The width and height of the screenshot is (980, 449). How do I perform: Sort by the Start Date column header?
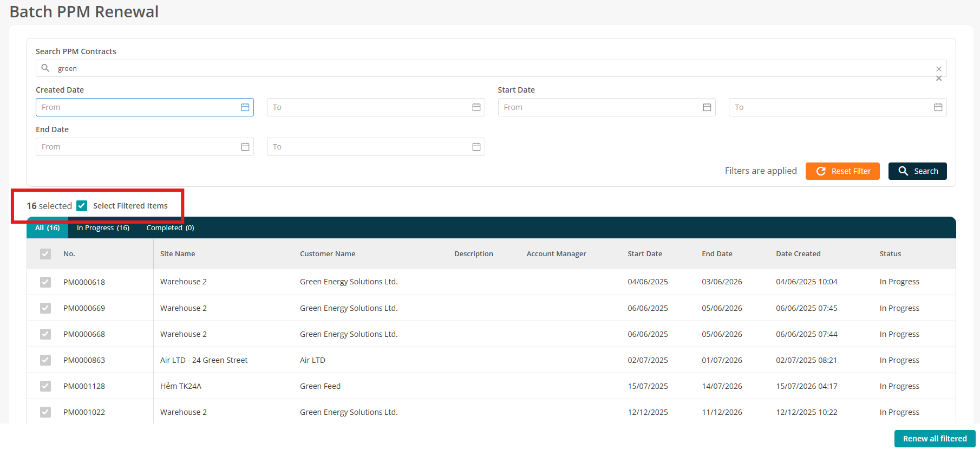pyautogui.click(x=645, y=254)
